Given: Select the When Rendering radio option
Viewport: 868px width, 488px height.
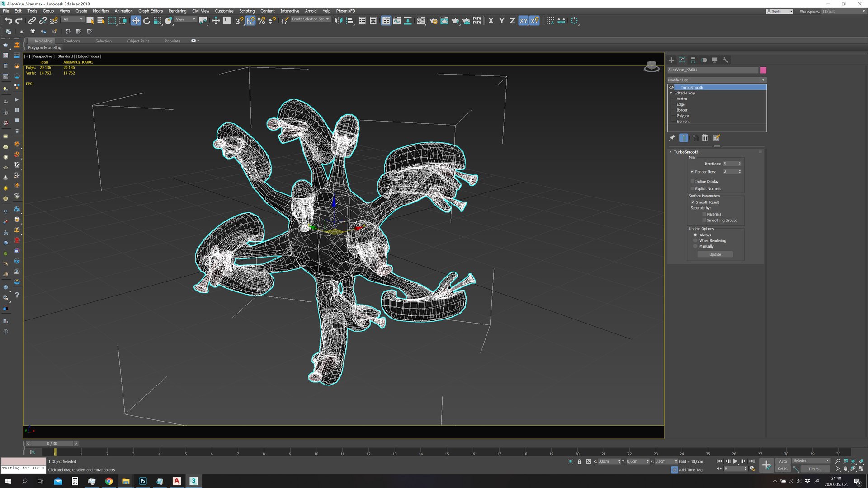Looking at the screenshot, I should pyautogui.click(x=695, y=240).
